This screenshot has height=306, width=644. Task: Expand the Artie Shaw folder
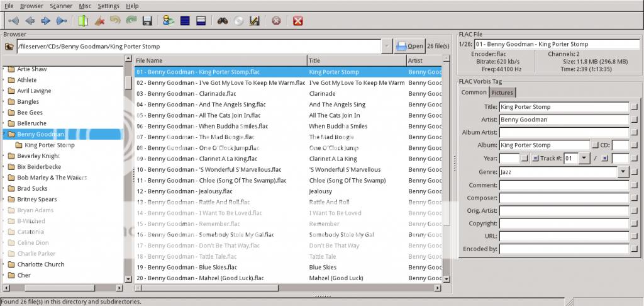pyautogui.click(x=4, y=69)
